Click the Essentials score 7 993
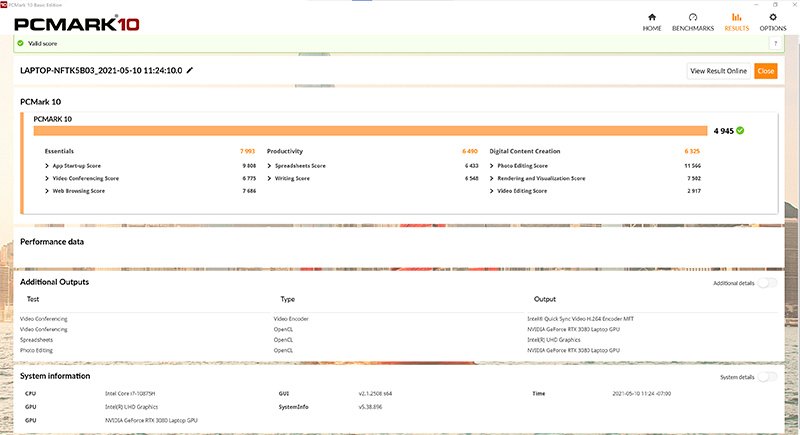 click(247, 151)
